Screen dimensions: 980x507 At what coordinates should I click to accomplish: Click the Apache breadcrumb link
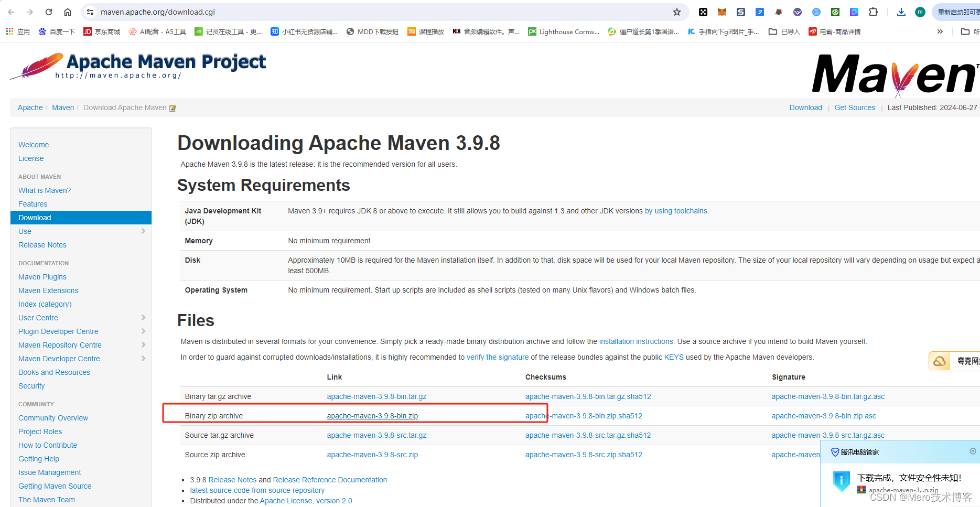pyautogui.click(x=30, y=107)
